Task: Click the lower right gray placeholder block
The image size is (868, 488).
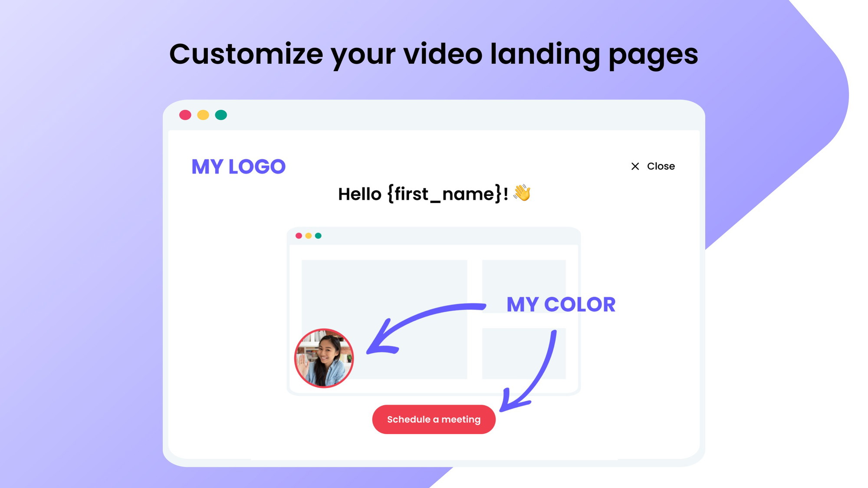Action: (x=524, y=353)
